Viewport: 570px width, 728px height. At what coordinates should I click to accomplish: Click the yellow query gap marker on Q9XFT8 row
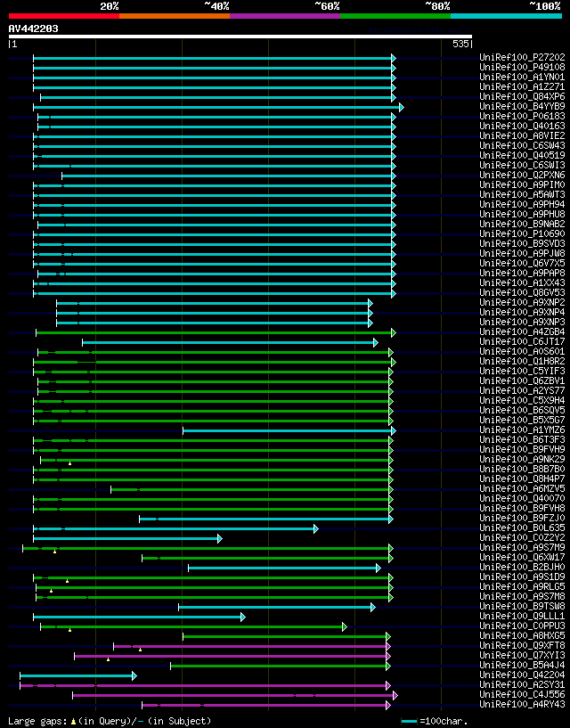(x=140, y=650)
